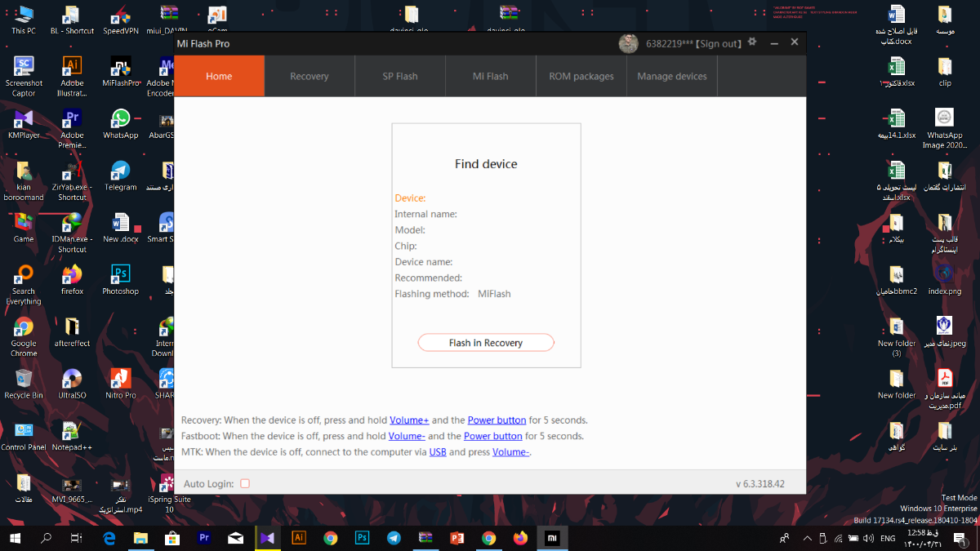Open the Manage devices tab
This screenshot has height=551, width=980.
[672, 76]
